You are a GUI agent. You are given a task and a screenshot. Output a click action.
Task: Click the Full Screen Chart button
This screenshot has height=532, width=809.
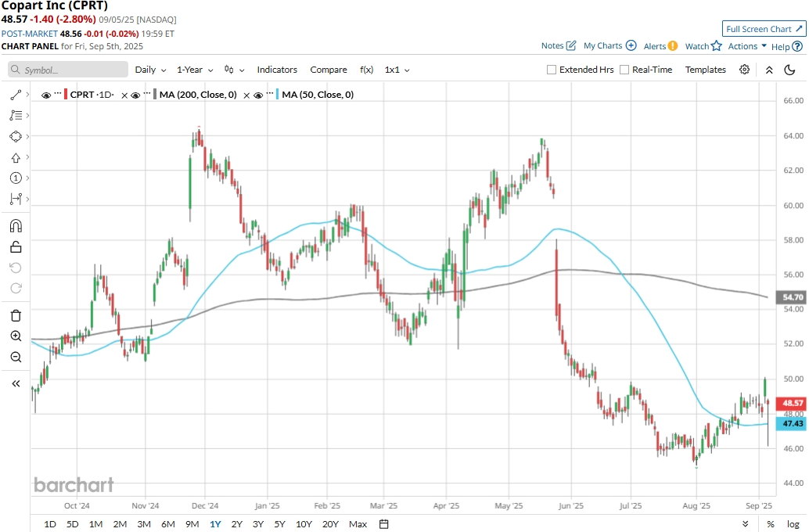(764, 29)
